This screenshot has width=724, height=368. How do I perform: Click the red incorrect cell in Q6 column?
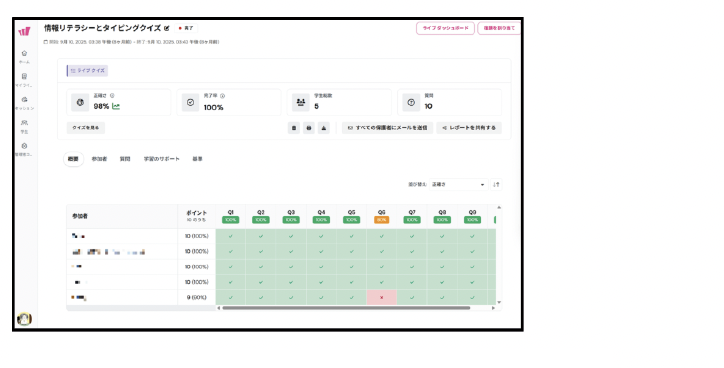pos(381,297)
